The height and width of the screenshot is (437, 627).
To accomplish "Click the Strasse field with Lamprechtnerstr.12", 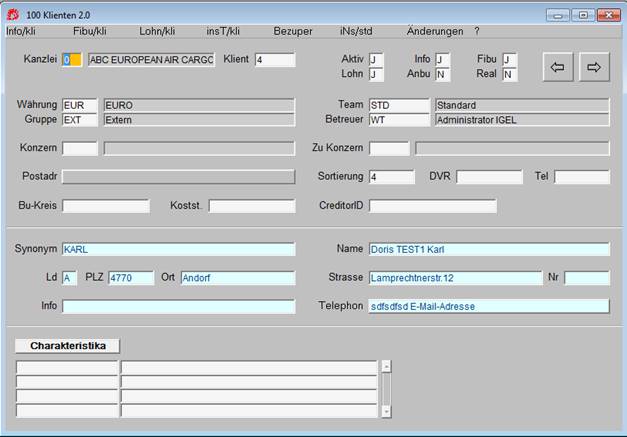I will coord(454,278).
